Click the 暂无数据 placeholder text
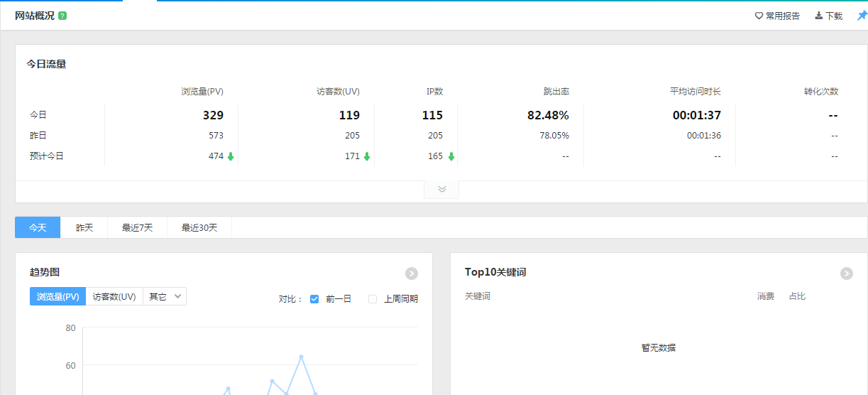This screenshot has height=395, width=868. click(659, 348)
